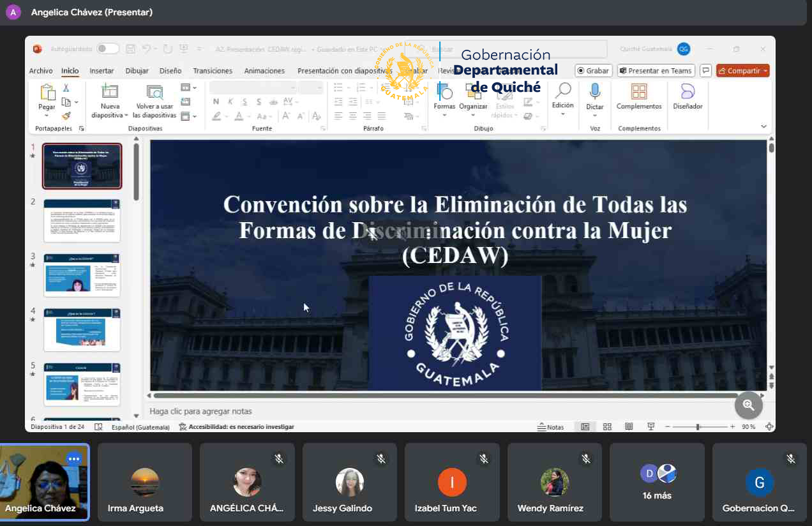
Task: Open the Archivo menu
Action: coord(41,71)
